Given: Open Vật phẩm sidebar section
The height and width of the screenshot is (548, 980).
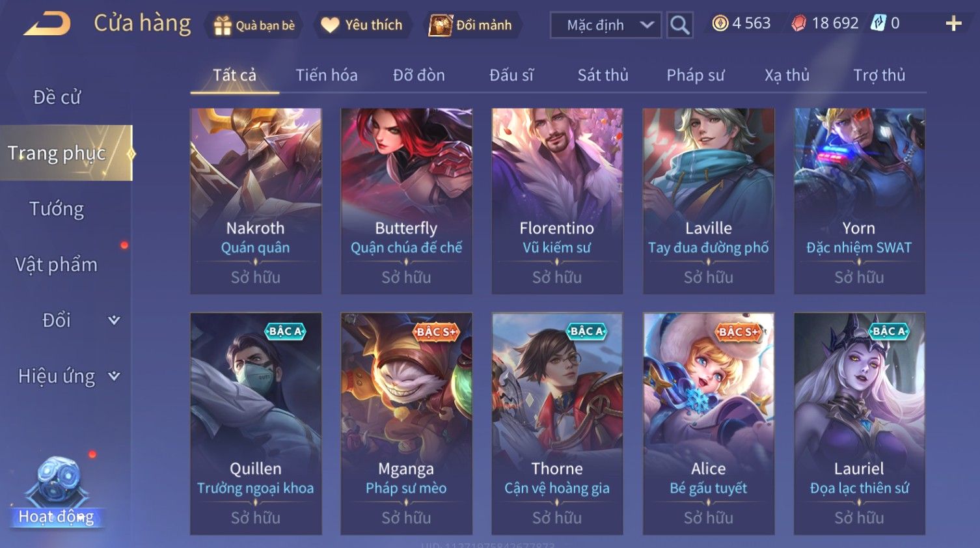Looking at the screenshot, I should [57, 265].
